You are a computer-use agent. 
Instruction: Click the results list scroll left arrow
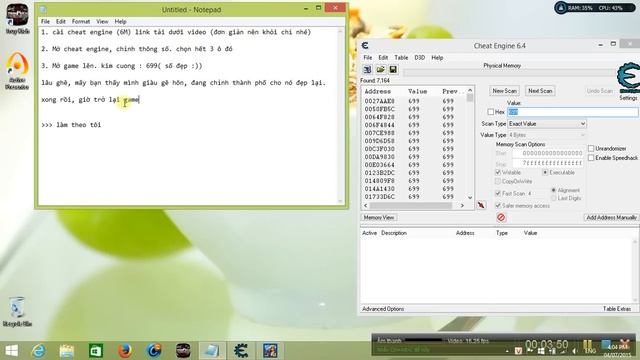point(365,206)
